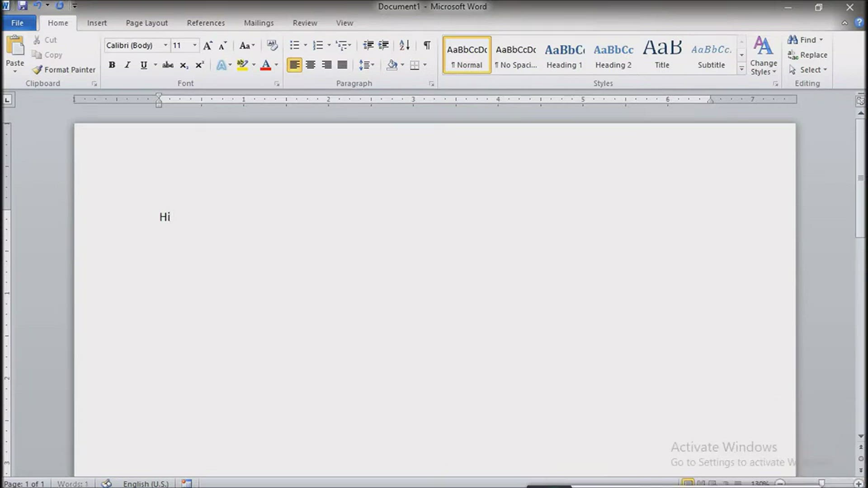
Task: Open the Font Color dropdown arrow
Action: [276, 65]
